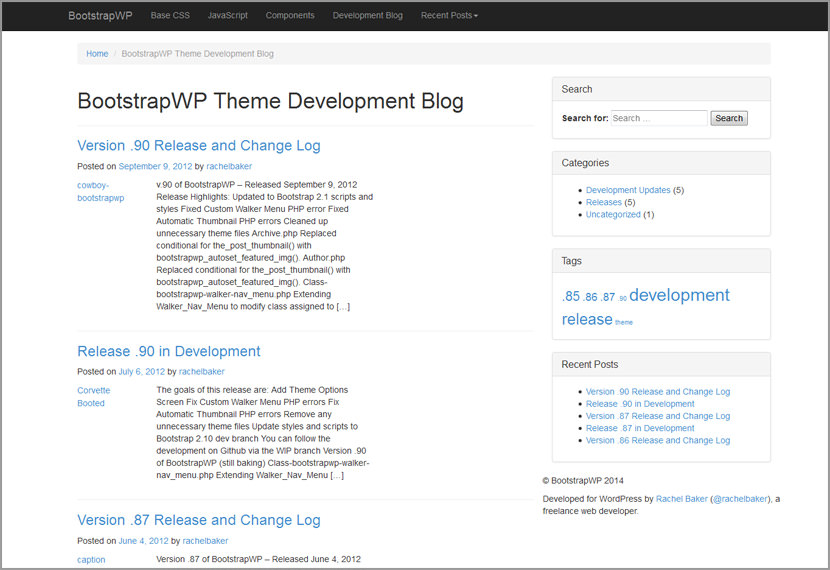The image size is (830, 570).
Task: Click the BootstrapWP Theme Development Blog heading
Action: pos(270,101)
